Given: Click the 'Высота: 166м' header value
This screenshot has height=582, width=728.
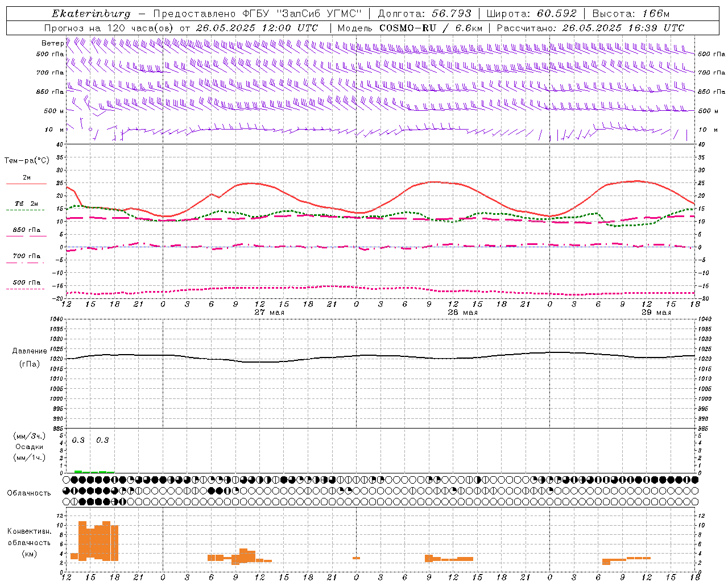Looking at the screenshot, I should point(631,14).
